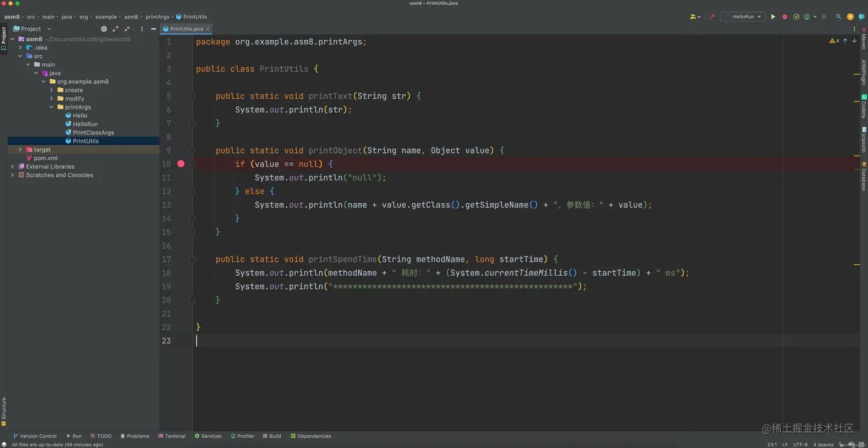Go to next highlighted error arrow
This screenshot has height=448, width=868.
pyautogui.click(x=854, y=41)
